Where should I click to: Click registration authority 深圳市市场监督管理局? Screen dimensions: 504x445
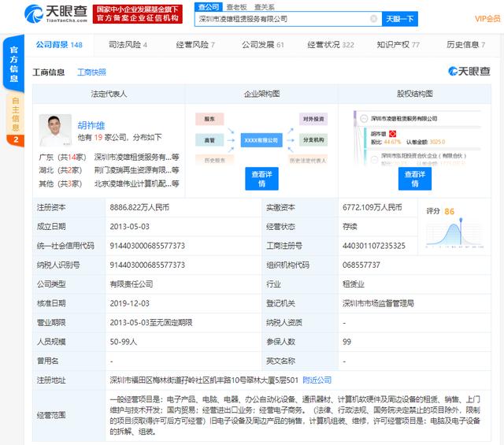pyautogui.click(x=378, y=303)
